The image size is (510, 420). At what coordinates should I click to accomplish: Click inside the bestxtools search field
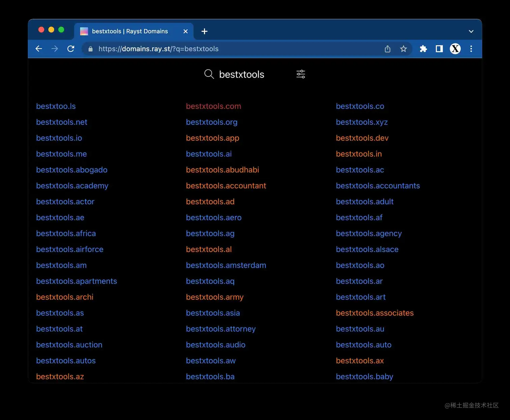[242, 74]
